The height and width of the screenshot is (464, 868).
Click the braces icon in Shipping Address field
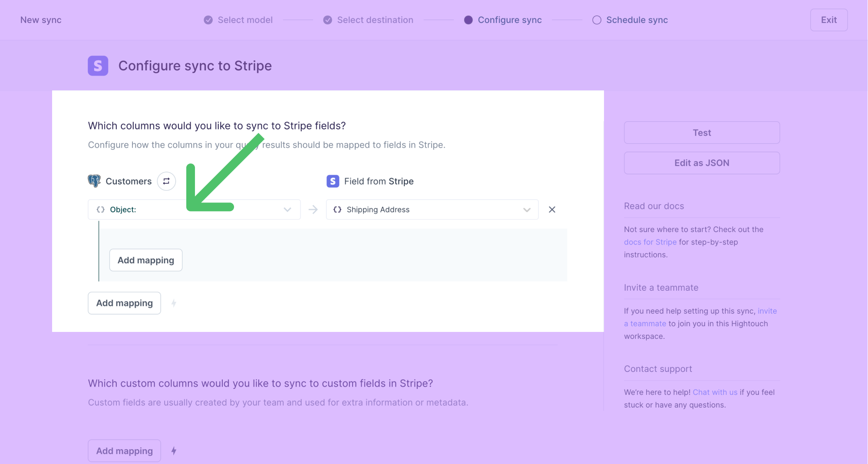point(337,209)
